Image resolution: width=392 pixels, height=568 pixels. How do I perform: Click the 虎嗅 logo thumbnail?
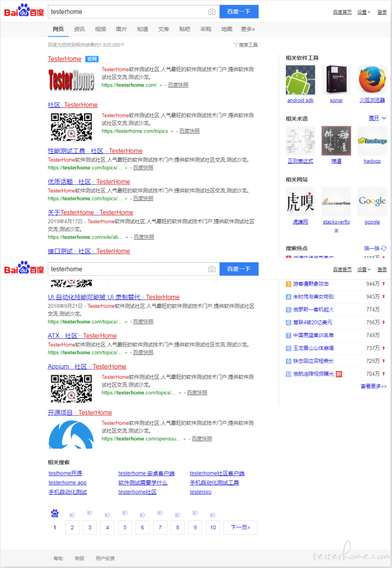click(x=300, y=202)
